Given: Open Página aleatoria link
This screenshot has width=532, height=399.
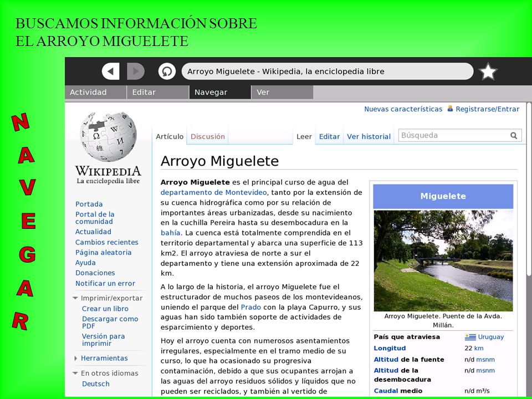Looking at the screenshot, I should pos(103,253).
